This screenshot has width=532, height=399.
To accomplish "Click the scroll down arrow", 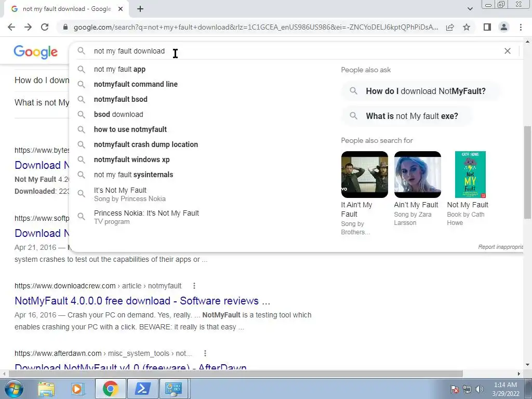I will coord(527,365).
